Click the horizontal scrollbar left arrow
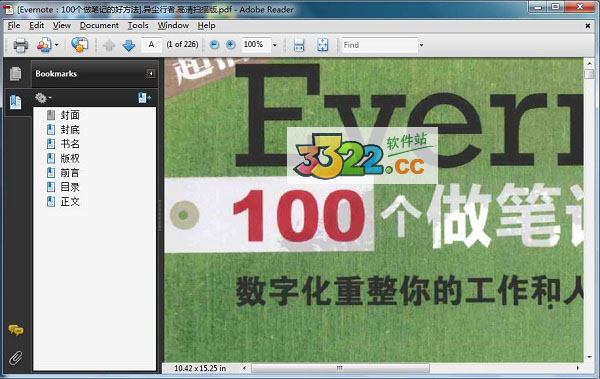The image size is (600, 379). click(245, 368)
